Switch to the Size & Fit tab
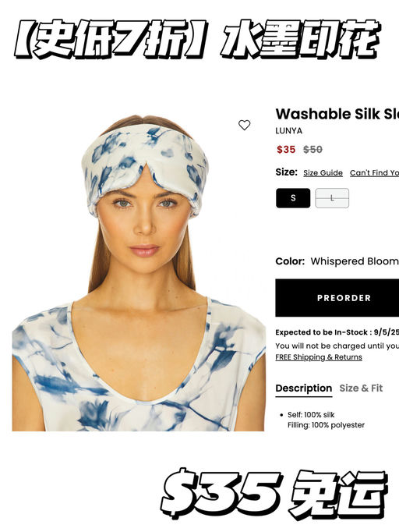The image size is (399, 532). point(361,388)
